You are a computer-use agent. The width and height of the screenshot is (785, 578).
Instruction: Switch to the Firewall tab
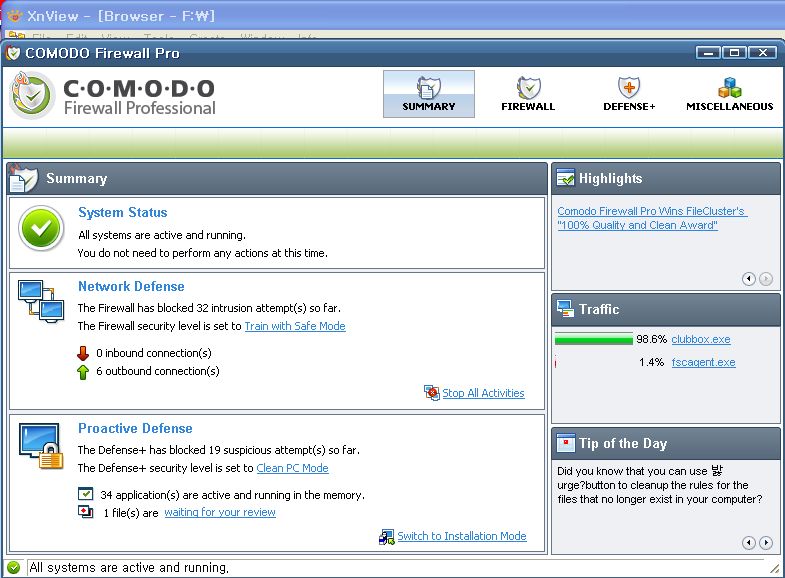pos(528,94)
